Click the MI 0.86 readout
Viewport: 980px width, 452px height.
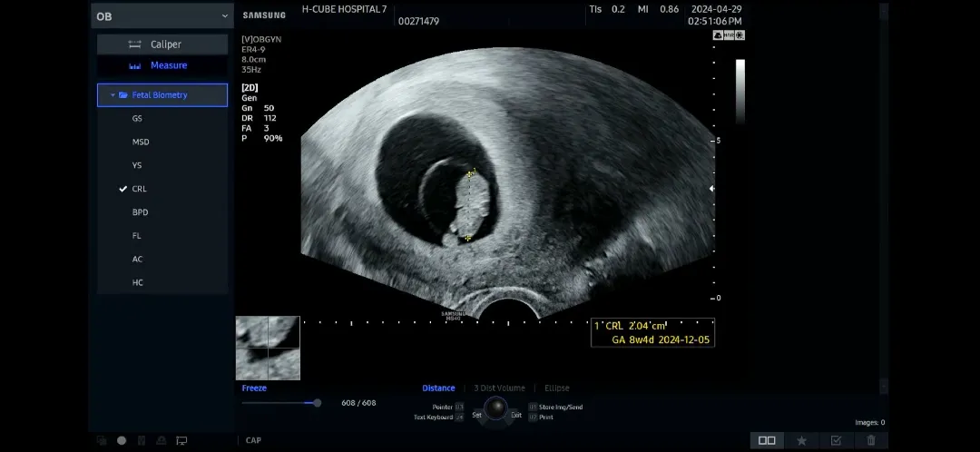658,9
